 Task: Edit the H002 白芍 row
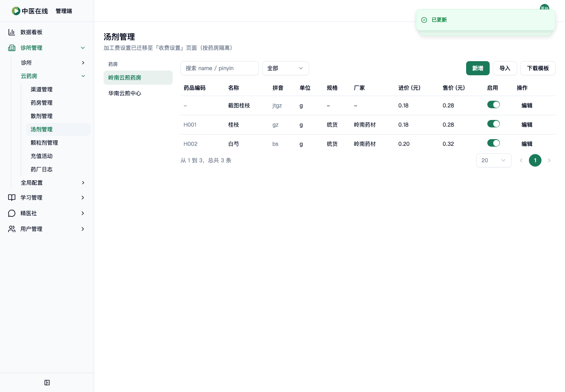(527, 144)
